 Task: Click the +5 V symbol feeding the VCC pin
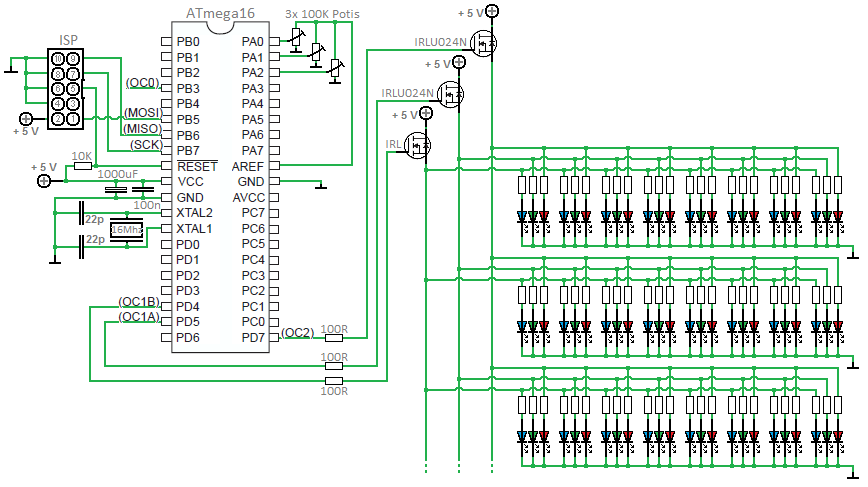pyautogui.click(x=43, y=180)
